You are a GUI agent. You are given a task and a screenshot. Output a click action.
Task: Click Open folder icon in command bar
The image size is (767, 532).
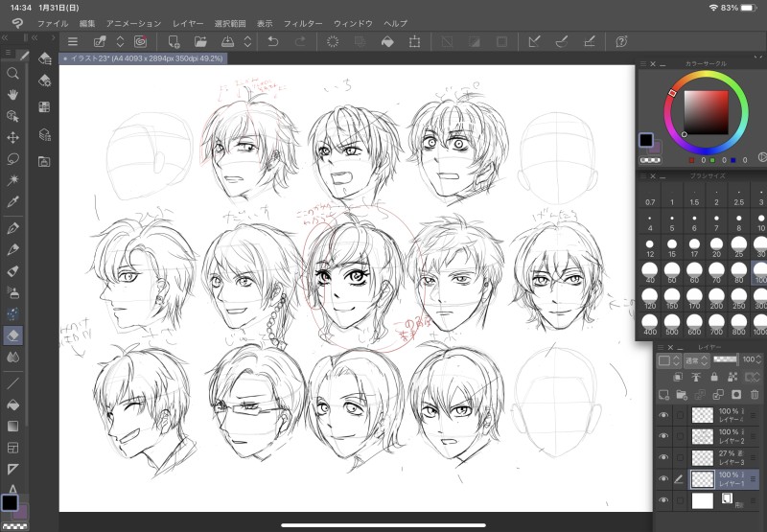(200, 42)
